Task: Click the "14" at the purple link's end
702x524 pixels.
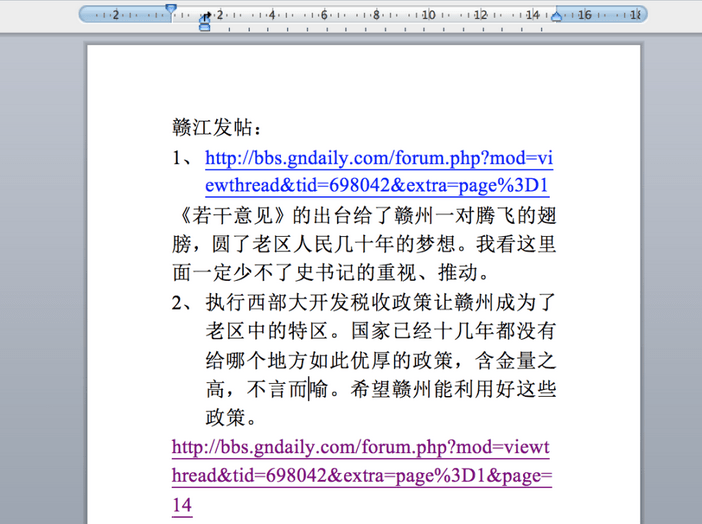Action: 181,505
